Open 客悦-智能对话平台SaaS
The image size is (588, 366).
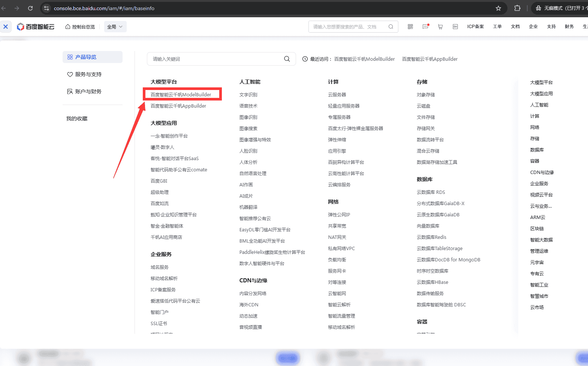tap(175, 158)
